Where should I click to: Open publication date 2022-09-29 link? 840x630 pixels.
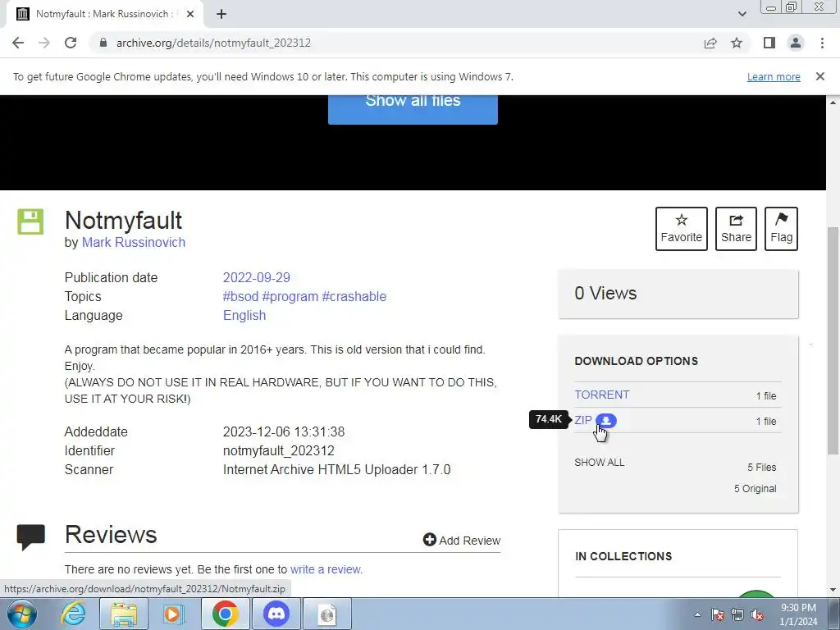256,277
